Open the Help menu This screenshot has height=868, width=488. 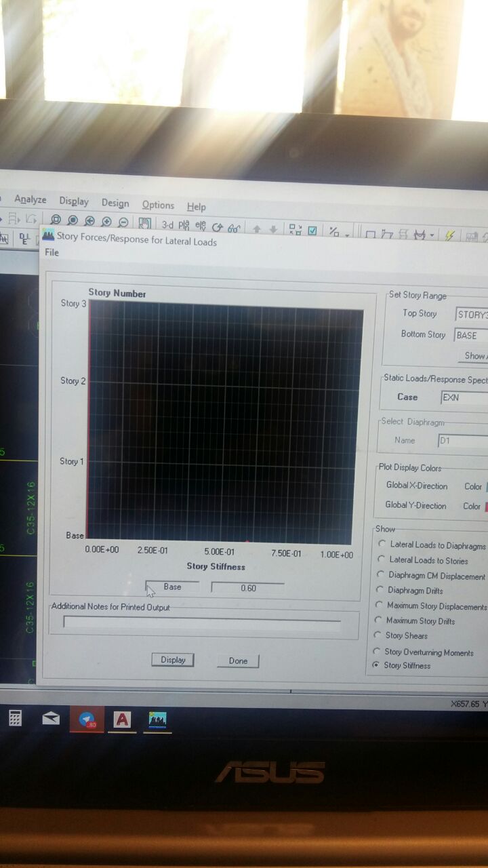tap(197, 207)
